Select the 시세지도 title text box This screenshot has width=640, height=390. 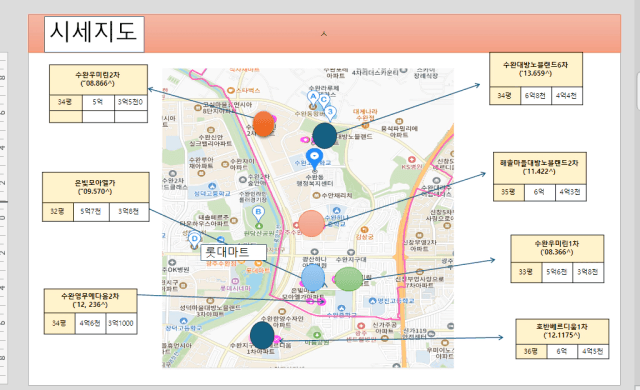[x=94, y=34]
